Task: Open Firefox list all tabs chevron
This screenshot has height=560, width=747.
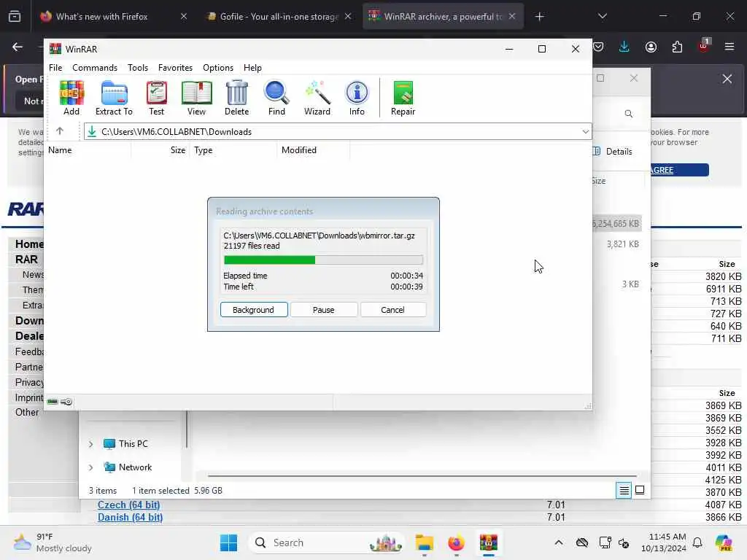Action: pyautogui.click(x=602, y=17)
